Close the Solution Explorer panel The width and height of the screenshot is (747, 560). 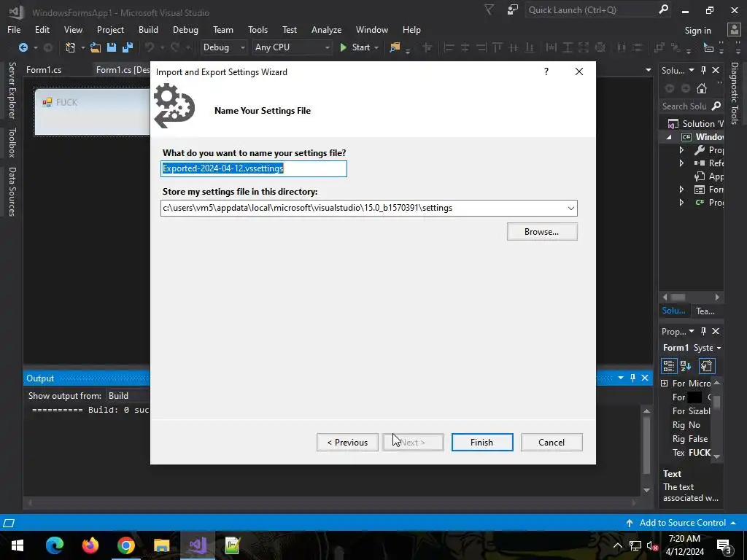click(x=716, y=70)
